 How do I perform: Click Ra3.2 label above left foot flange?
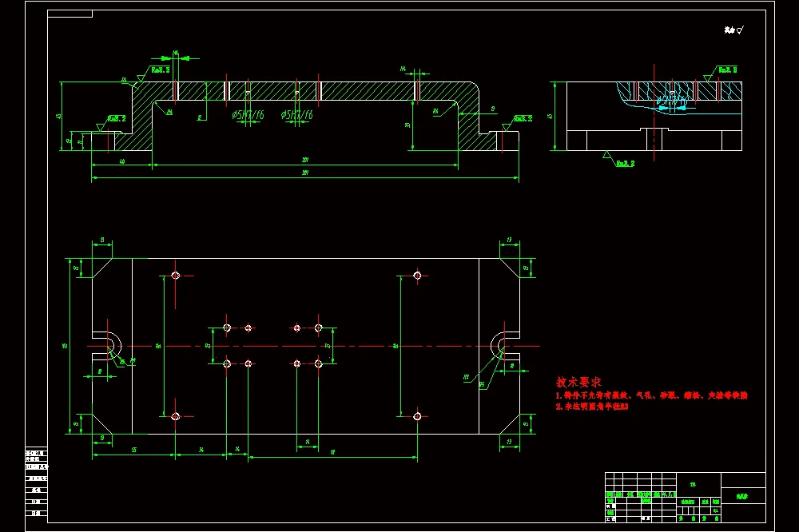click(x=117, y=119)
